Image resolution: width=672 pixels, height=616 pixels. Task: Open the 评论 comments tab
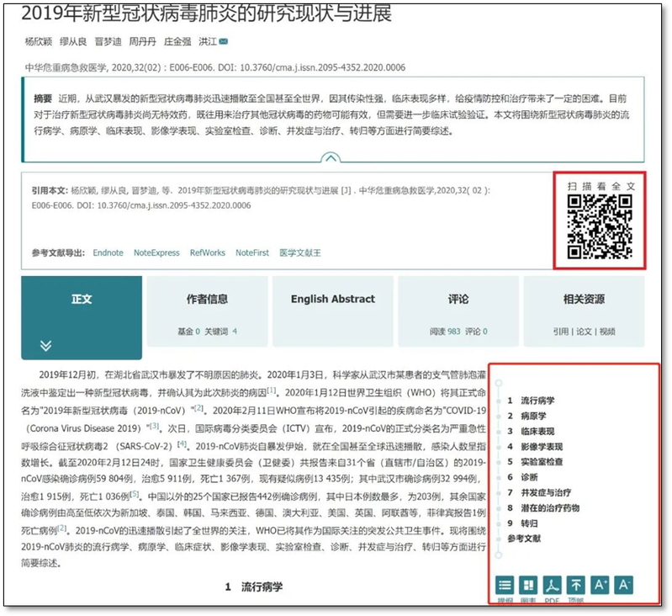point(458,300)
